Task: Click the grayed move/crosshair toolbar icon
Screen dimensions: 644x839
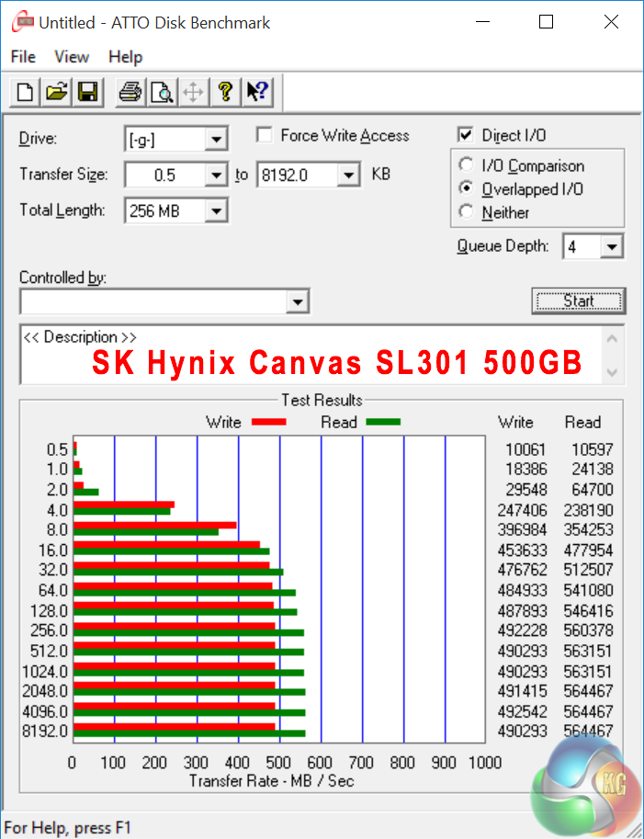Action: (193, 92)
